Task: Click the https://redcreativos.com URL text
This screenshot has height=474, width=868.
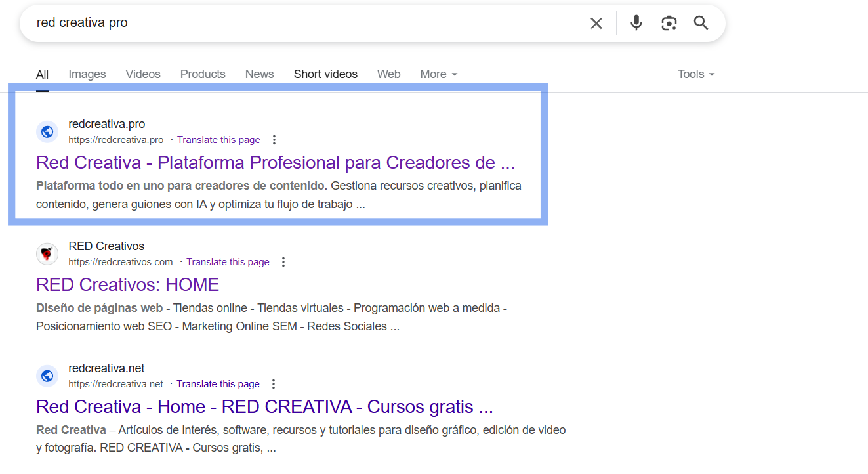Action: click(x=121, y=262)
